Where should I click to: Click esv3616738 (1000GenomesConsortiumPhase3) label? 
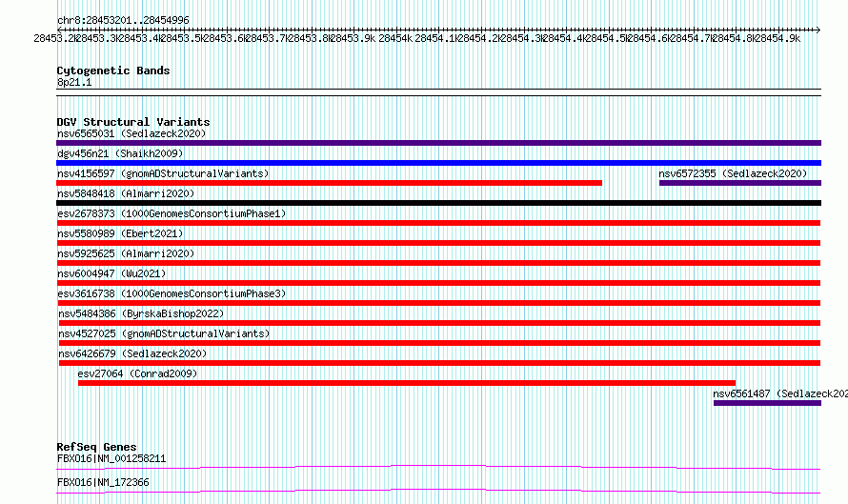(172, 293)
